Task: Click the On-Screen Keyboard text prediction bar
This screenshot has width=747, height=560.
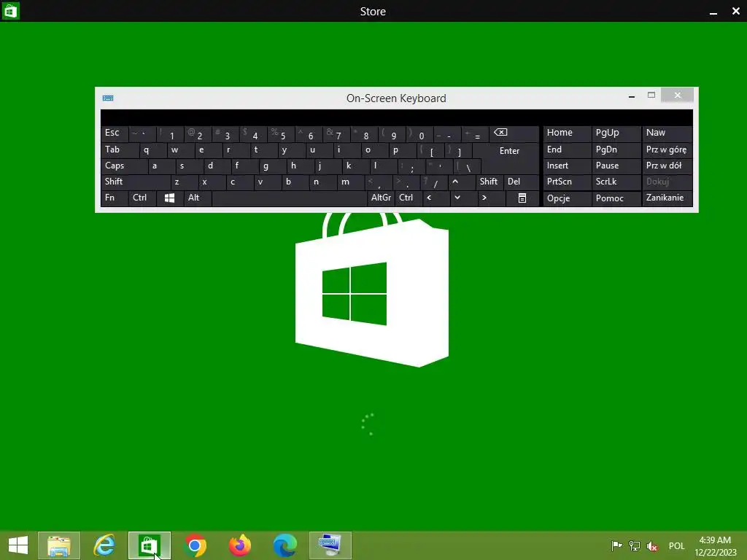Action: point(396,117)
